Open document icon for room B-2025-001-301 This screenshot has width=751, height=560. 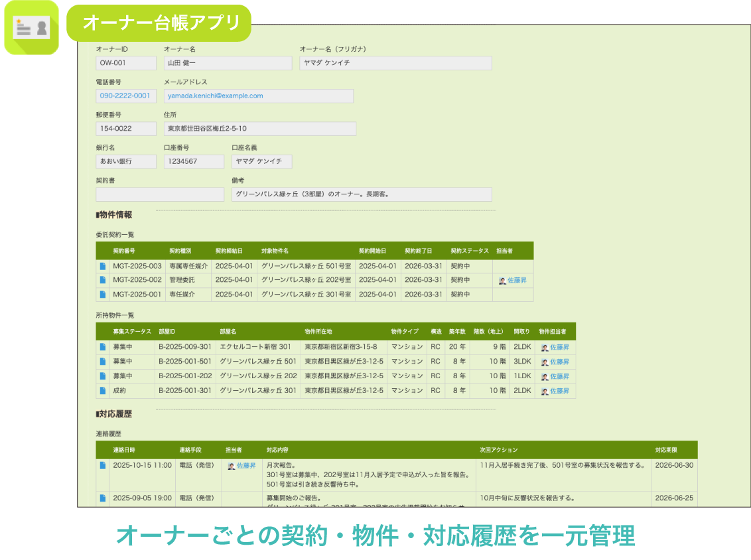pyautogui.click(x=102, y=390)
